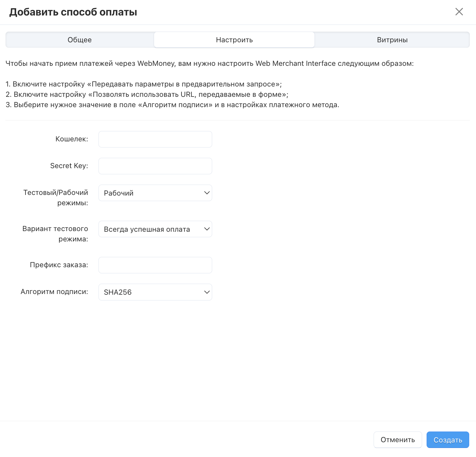Click the chevron arrow beside SHA256
The width and height of the screenshot is (476, 457).
[207, 292]
